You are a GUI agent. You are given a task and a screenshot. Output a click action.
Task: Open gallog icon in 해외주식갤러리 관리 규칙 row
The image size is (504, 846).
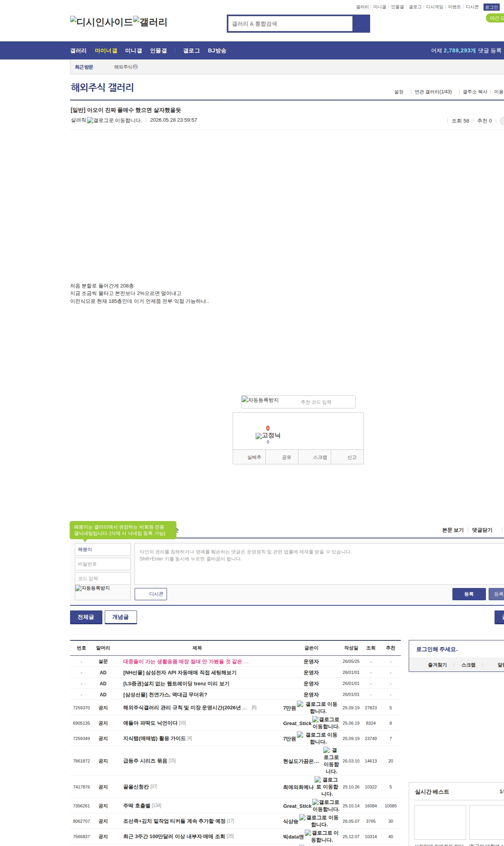(318, 707)
